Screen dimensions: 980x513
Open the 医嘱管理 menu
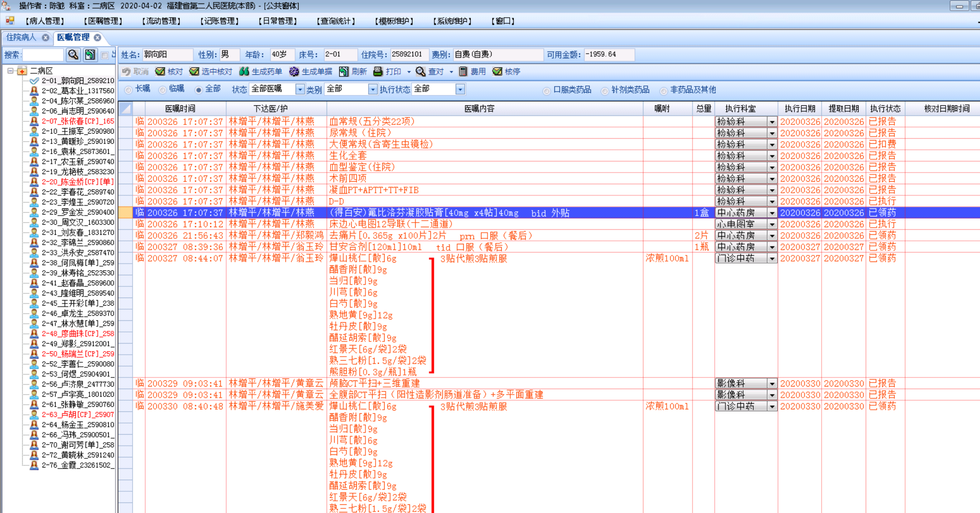coord(103,21)
